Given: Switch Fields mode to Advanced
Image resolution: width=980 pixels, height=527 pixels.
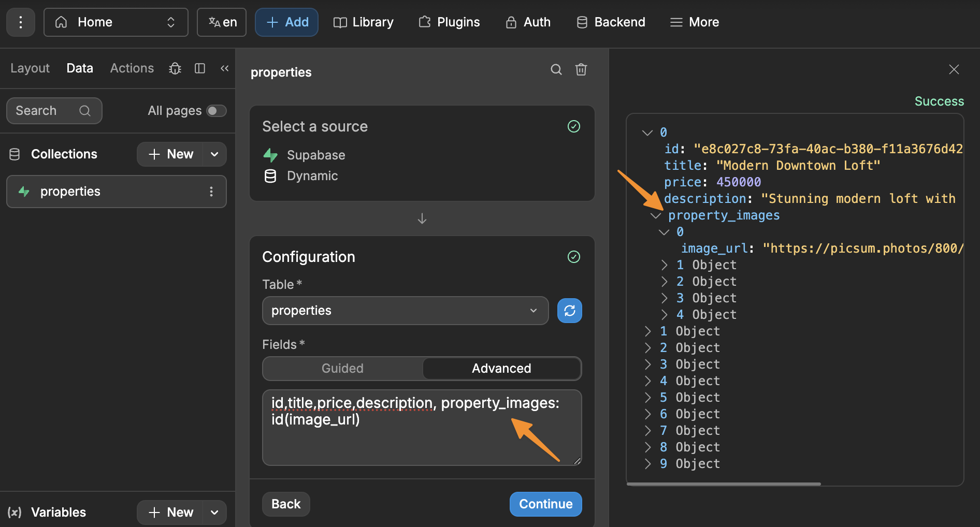Looking at the screenshot, I should [x=501, y=369].
